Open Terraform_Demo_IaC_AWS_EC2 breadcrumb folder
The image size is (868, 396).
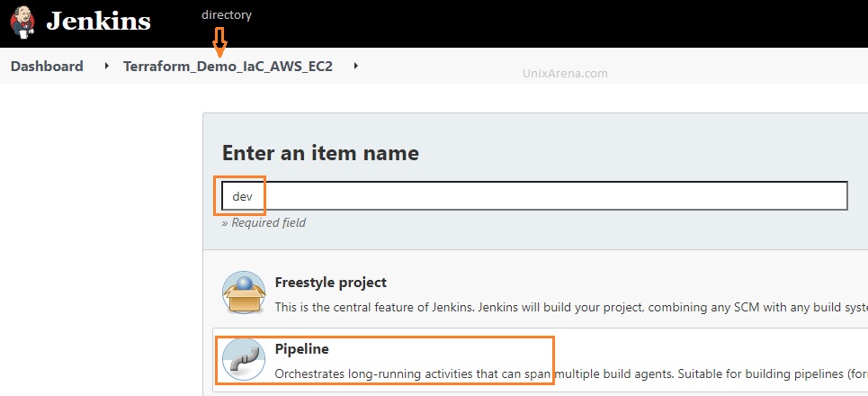pyautogui.click(x=228, y=67)
